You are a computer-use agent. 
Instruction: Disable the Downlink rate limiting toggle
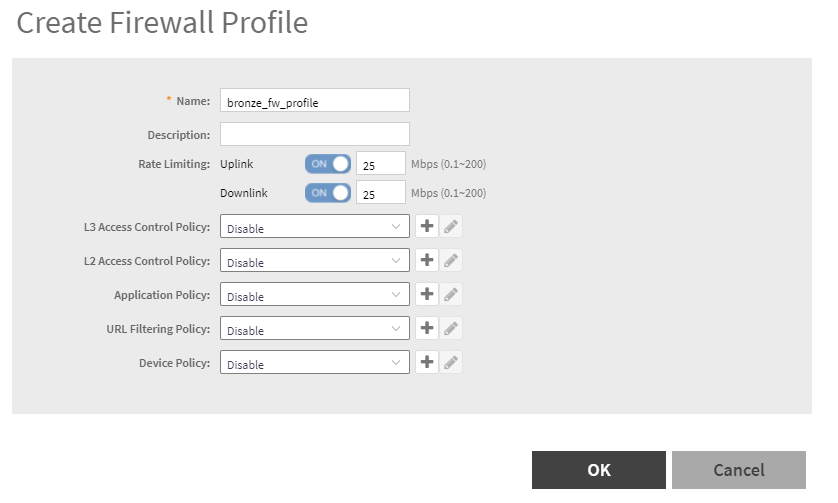[x=328, y=193]
